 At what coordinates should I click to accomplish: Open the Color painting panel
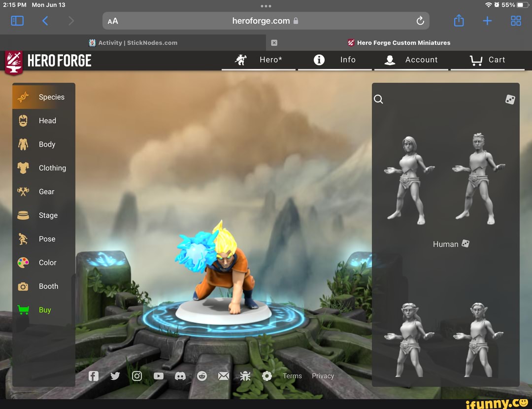(43, 263)
